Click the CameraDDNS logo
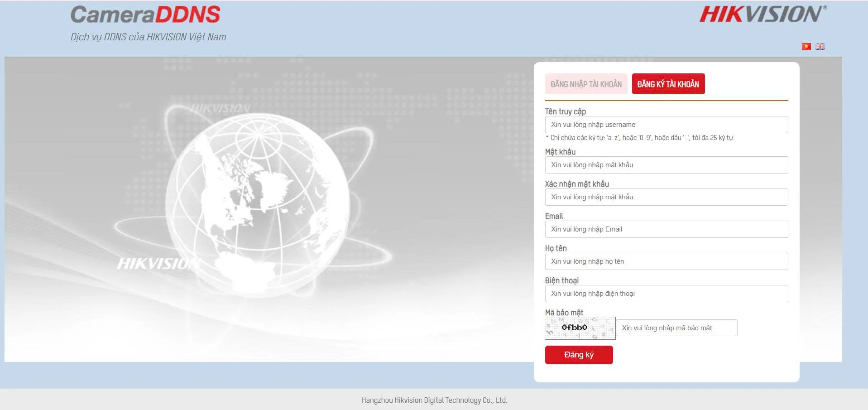 [x=145, y=14]
